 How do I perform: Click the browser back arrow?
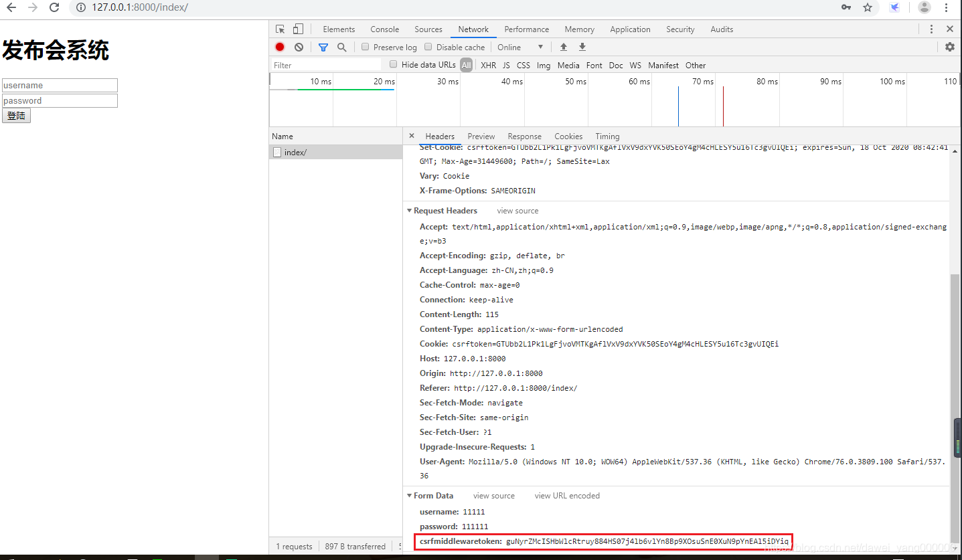(x=11, y=7)
